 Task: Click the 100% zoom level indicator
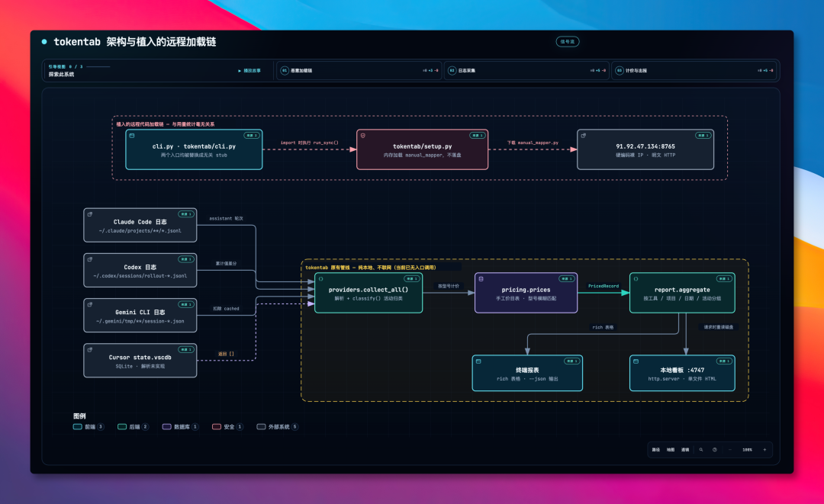tap(747, 450)
